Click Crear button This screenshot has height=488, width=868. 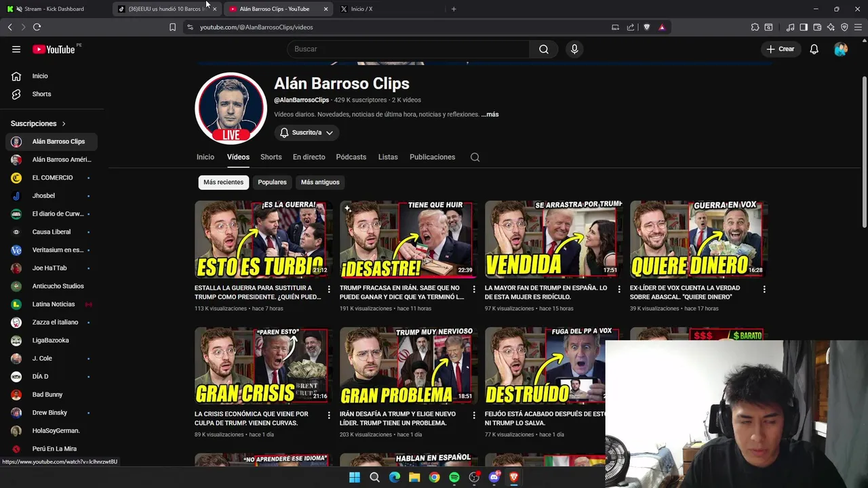(x=780, y=49)
